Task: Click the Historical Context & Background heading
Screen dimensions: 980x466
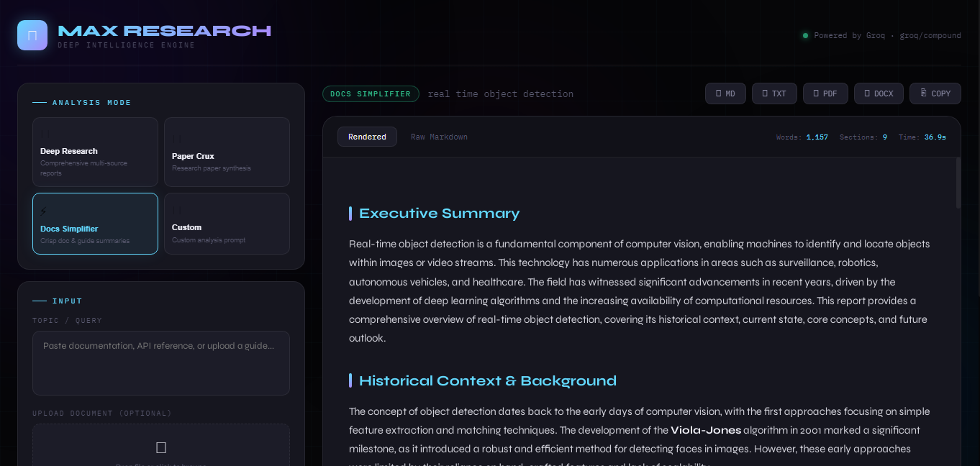Action: click(x=487, y=381)
